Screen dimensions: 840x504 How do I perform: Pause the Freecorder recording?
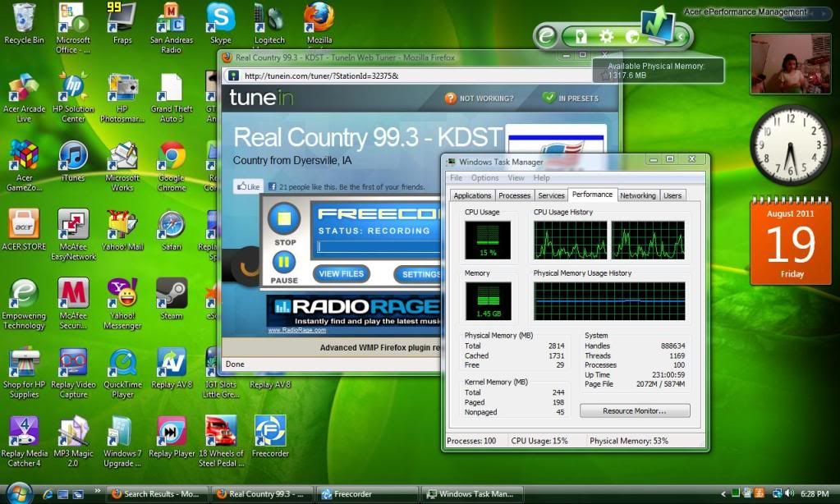click(x=283, y=263)
